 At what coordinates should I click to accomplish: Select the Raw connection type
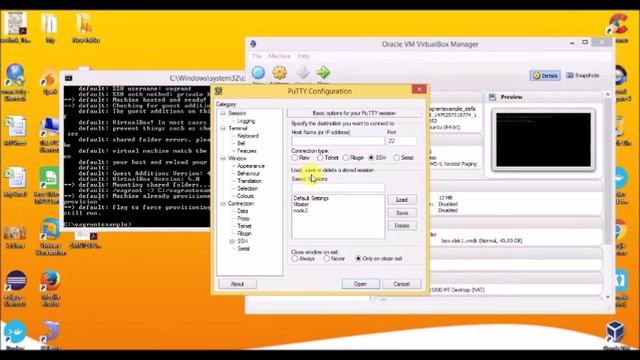(x=295, y=158)
